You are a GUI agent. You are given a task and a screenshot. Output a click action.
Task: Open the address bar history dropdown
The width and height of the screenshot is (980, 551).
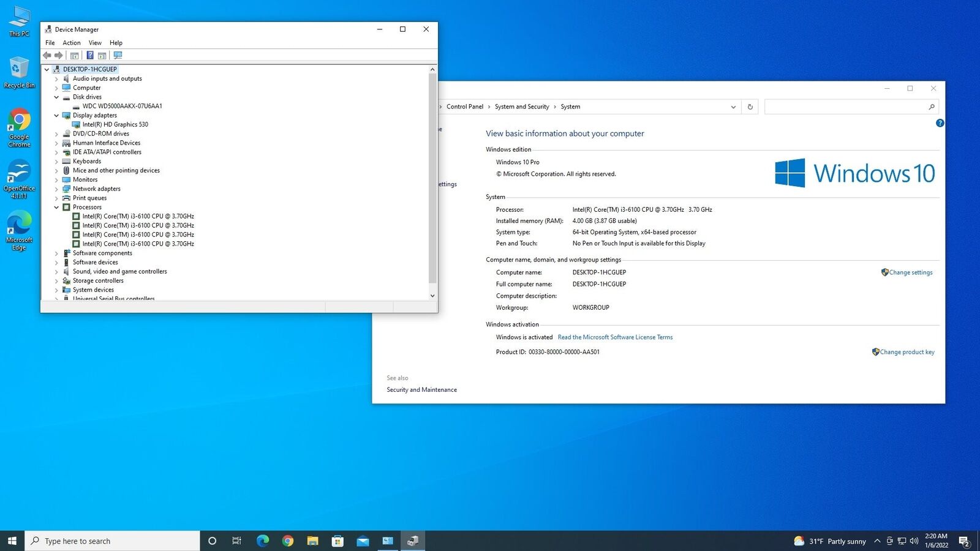[733, 107]
